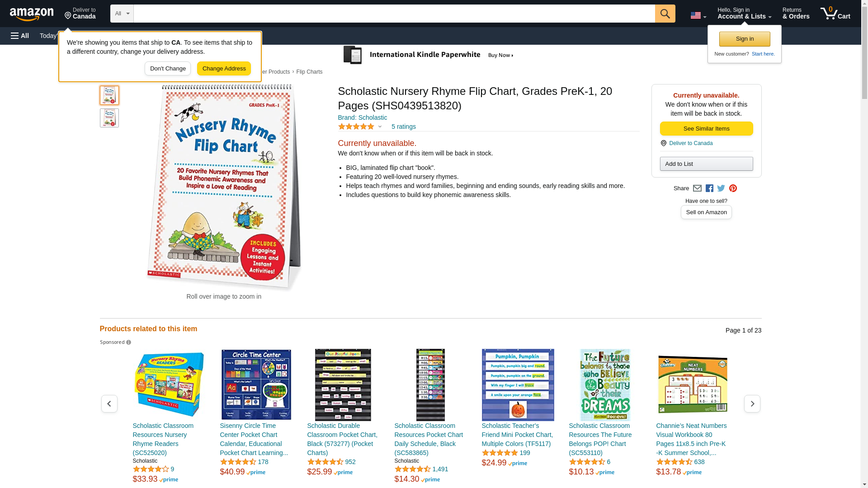Click See Similar Items button
The width and height of the screenshot is (868, 488).
(x=706, y=129)
